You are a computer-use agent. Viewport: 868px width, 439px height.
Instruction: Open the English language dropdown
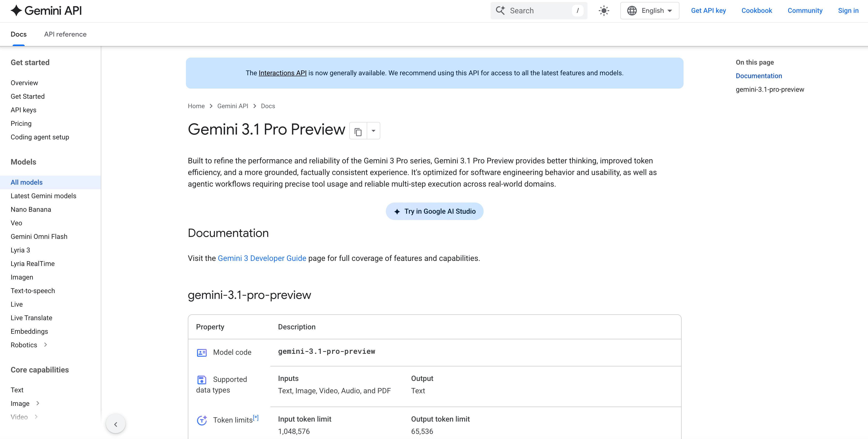click(650, 11)
